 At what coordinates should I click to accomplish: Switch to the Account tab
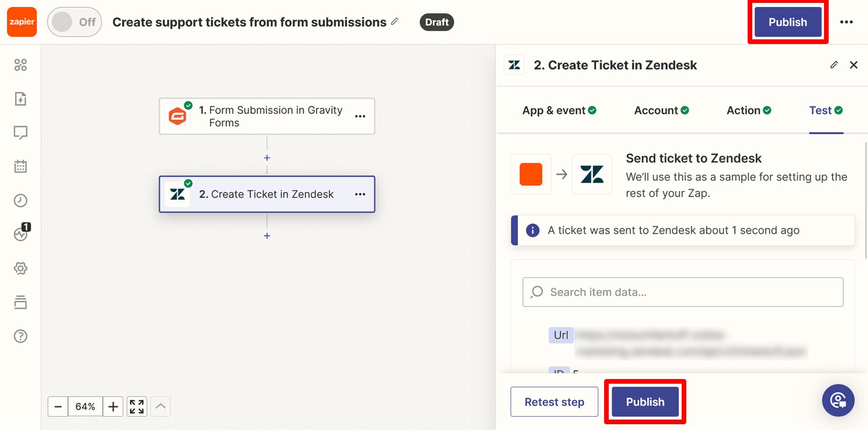(x=661, y=111)
